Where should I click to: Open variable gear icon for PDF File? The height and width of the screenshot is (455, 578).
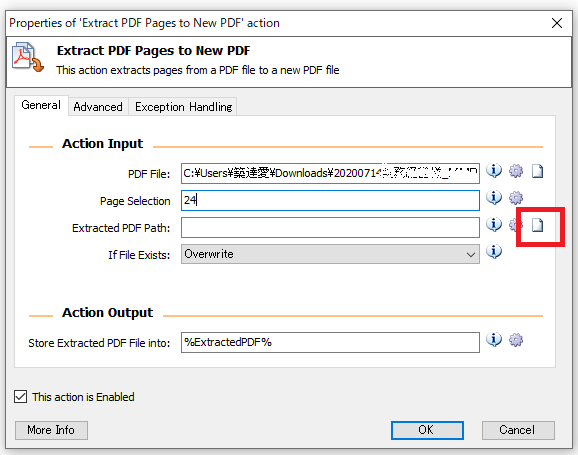click(x=516, y=171)
